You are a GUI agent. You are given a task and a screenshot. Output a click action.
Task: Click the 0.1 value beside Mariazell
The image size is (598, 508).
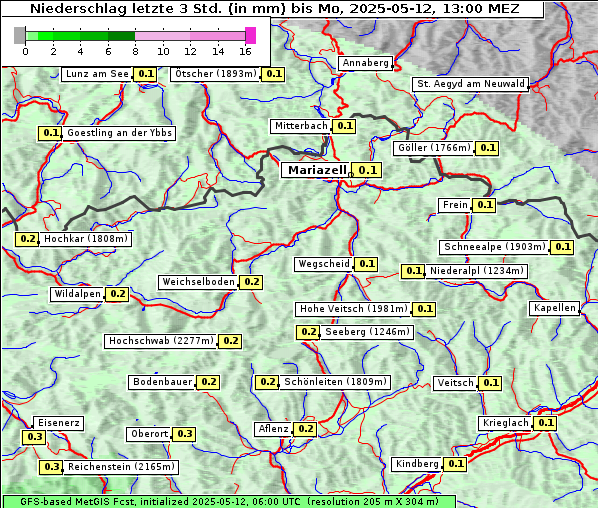click(x=367, y=170)
